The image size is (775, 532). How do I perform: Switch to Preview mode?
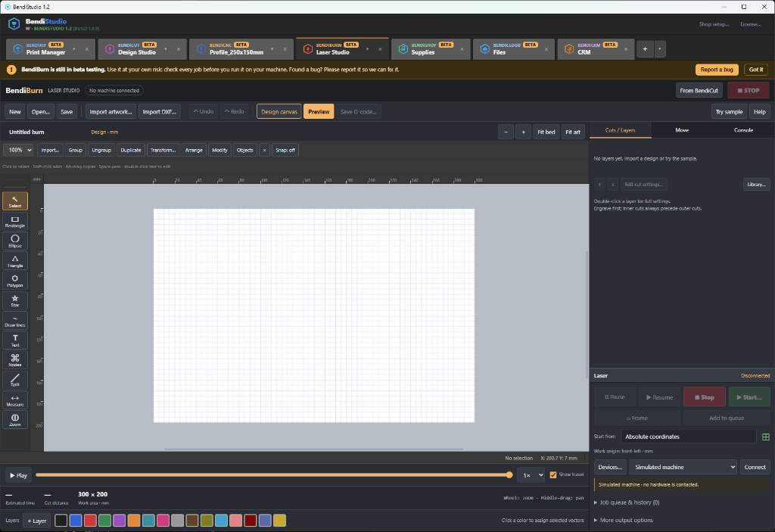tap(319, 112)
